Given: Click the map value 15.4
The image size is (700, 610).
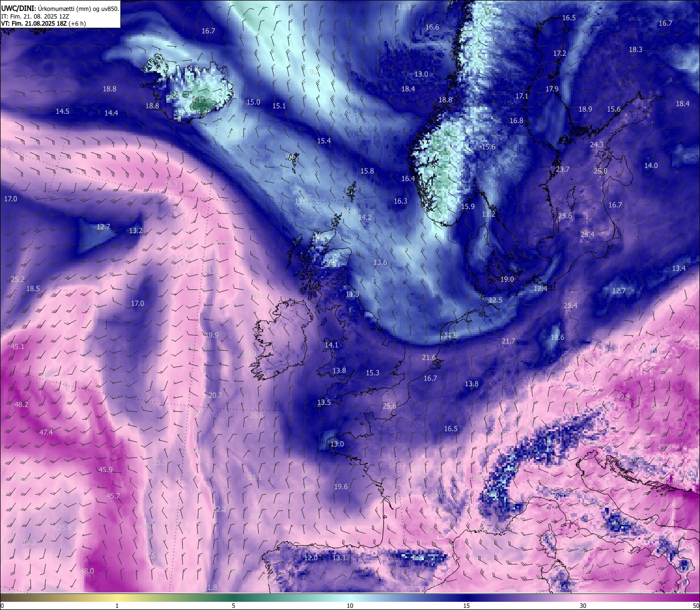Looking at the screenshot, I should pos(324,141).
